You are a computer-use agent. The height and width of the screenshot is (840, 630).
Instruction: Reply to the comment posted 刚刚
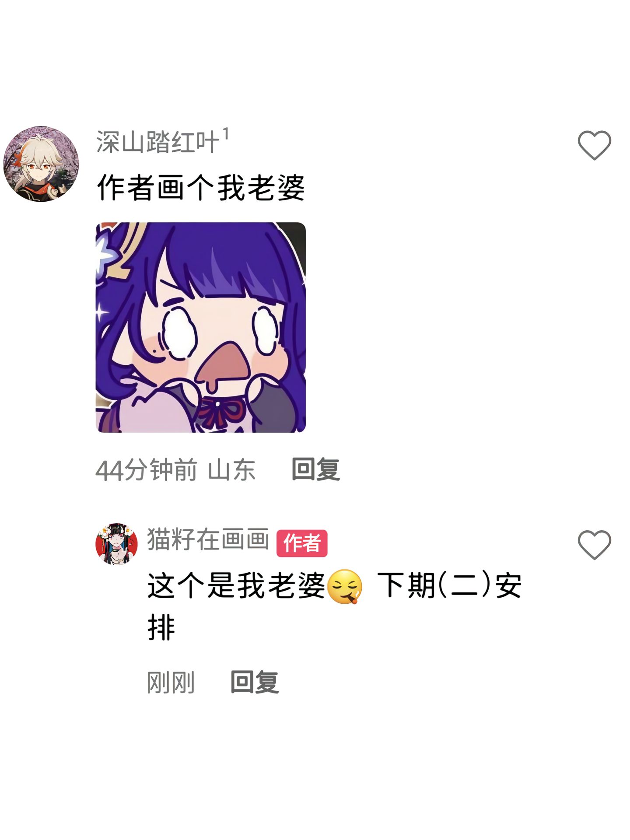tap(255, 682)
